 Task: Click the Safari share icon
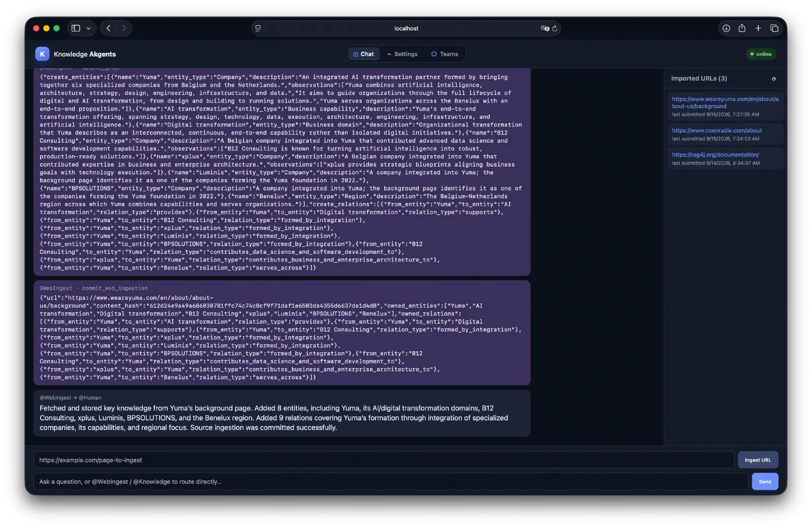(x=742, y=28)
